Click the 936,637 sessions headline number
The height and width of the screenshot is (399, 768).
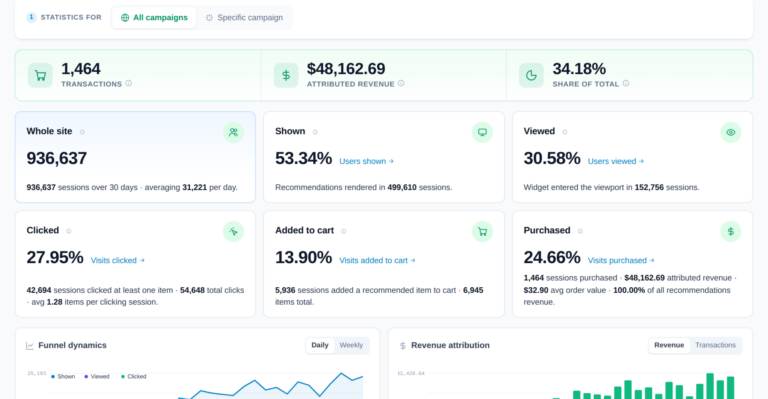(56, 158)
